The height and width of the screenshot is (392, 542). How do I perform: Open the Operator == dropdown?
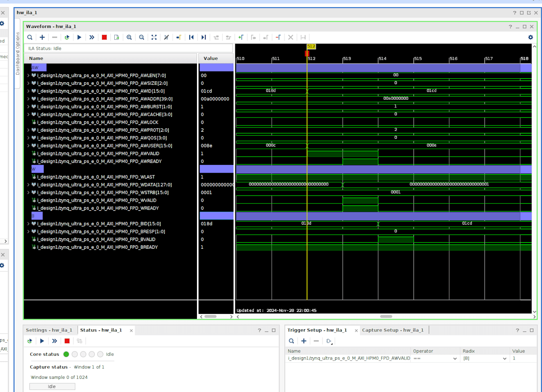435,359
